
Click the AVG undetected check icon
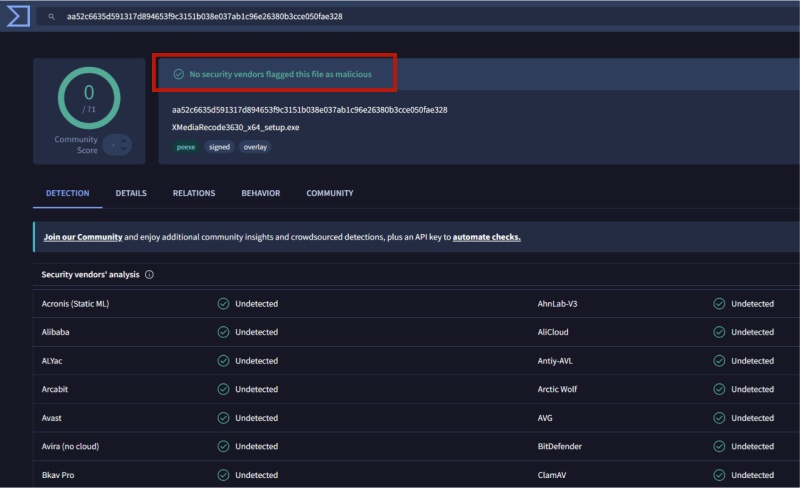719,418
